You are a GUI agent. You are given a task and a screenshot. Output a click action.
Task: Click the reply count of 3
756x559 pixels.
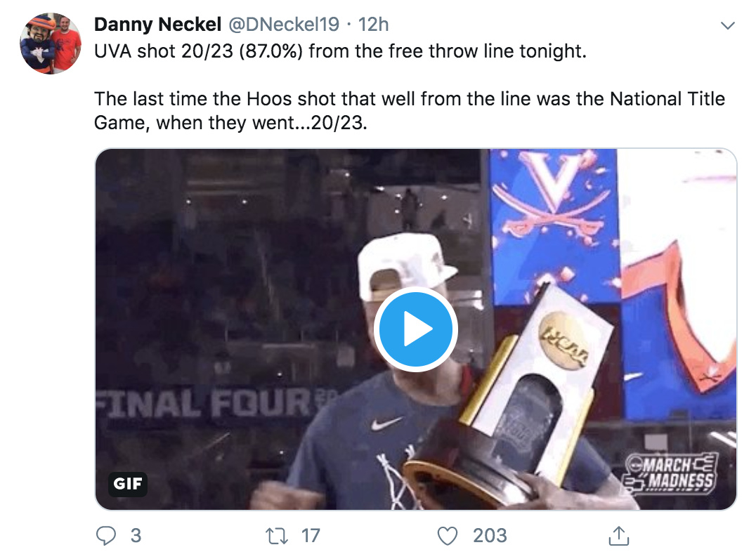136,536
